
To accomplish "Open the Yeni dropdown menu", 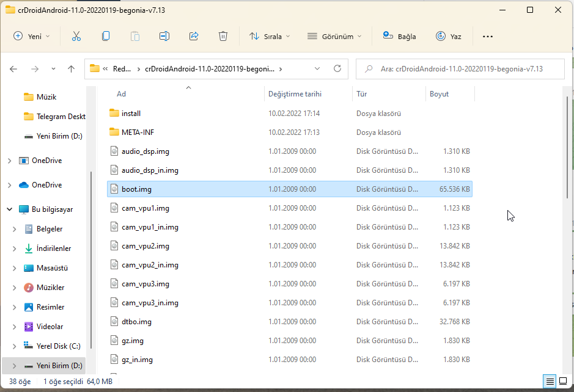I will (x=32, y=37).
